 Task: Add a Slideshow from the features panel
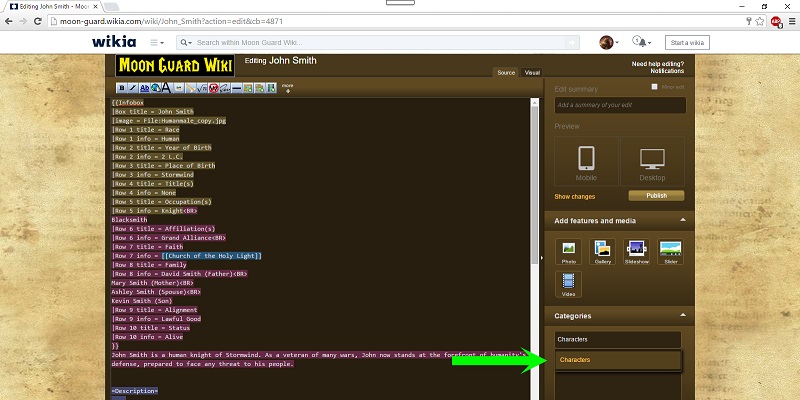tap(636, 252)
